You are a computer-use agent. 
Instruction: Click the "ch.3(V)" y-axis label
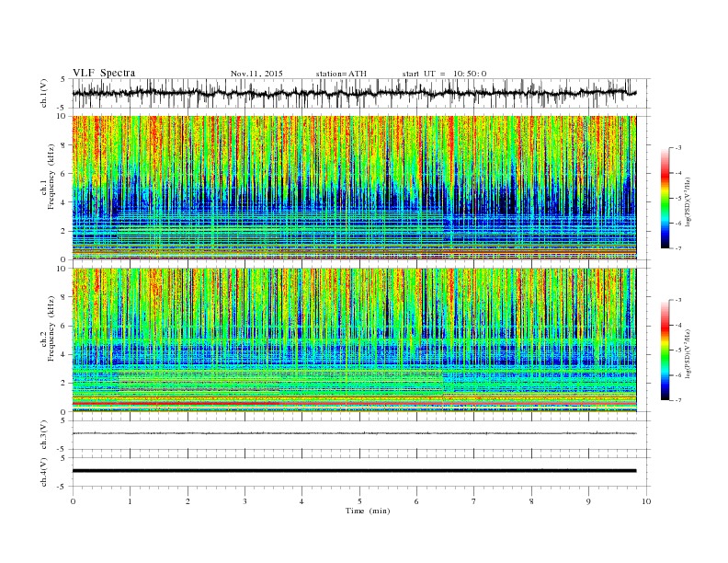pos(44,436)
